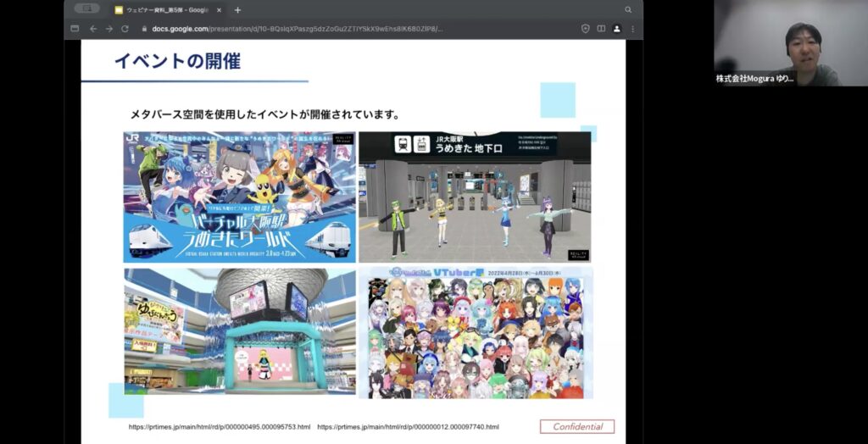The height and width of the screenshot is (444, 868).
Task: Click the shield icon in toolbar
Action: (585, 29)
